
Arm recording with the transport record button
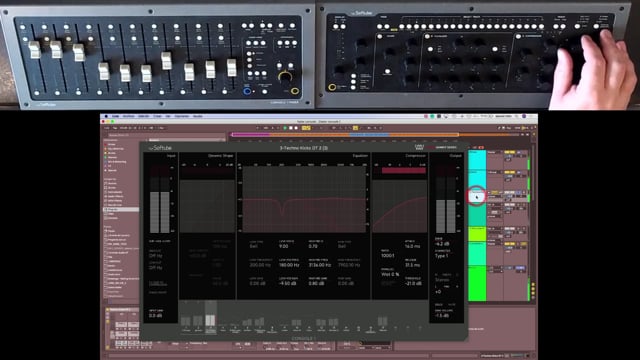tap(296, 128)
